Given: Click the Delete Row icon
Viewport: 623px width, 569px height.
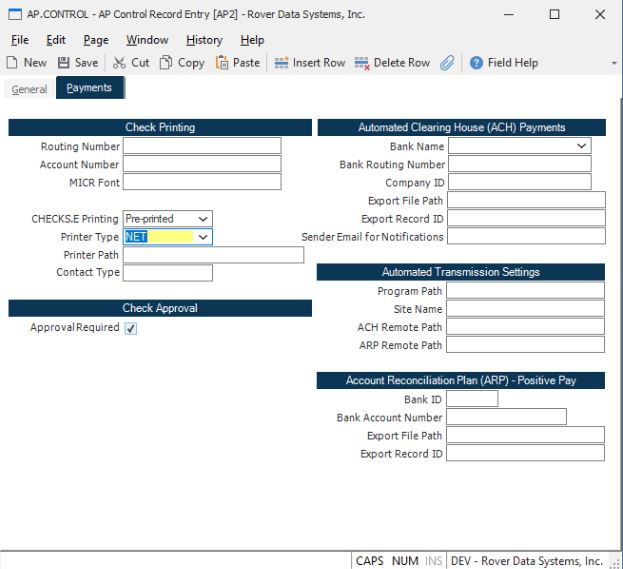Looking at the screenshot, I should pyautogui.click(x=361, y=62).
